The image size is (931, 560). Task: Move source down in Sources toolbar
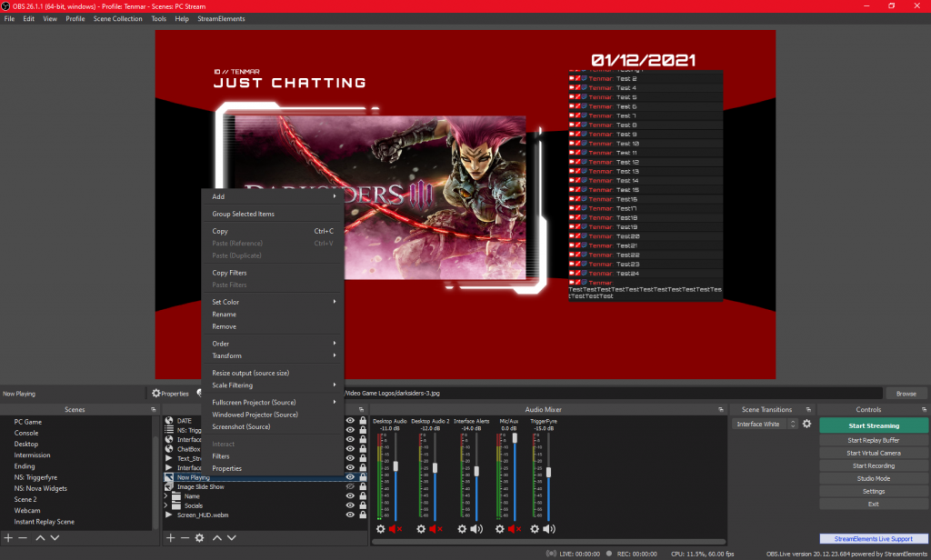pos(232,537)
